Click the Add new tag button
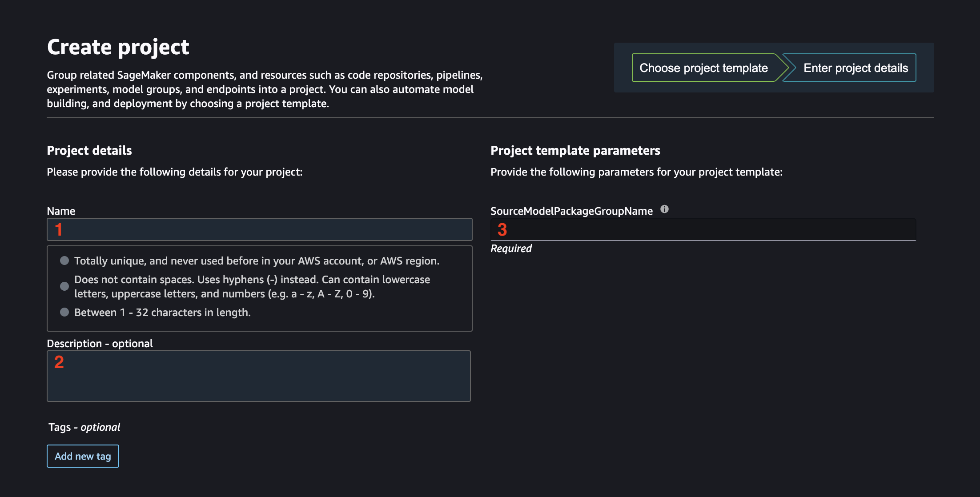The height and width of the screenshot is (497, 980). click(x=83, y=456)
